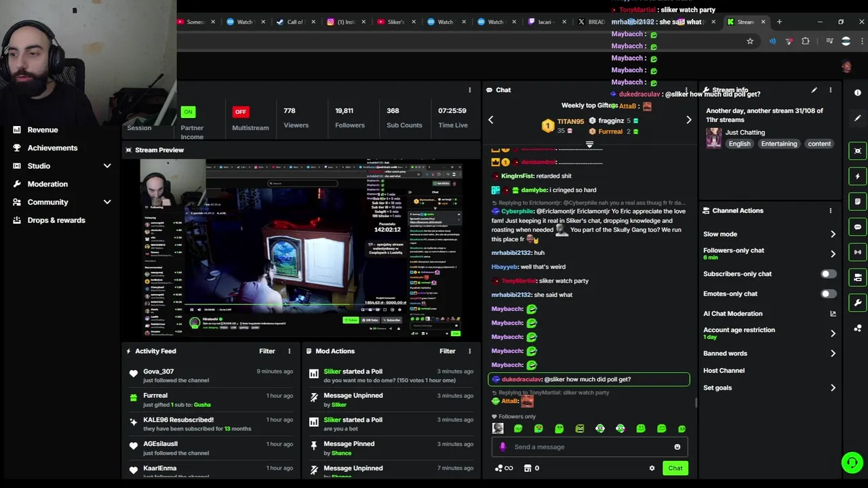Click the highlighted dukedraculav chat message
Screen dimensions: 868x488
point(589,380)
